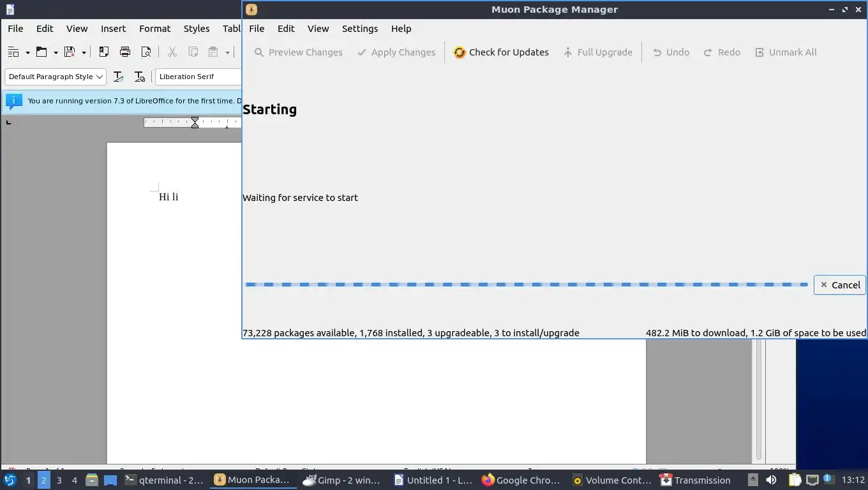Viewport: 868px width, 490px height.
Task: Open Muon Package Manager Edit menu
Action: coord(286,29)
